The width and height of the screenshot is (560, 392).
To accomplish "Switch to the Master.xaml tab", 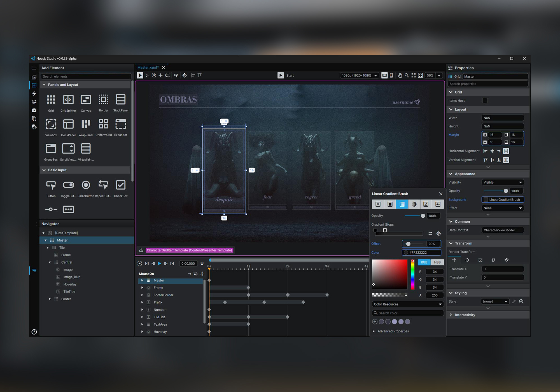I will point(148,67).
